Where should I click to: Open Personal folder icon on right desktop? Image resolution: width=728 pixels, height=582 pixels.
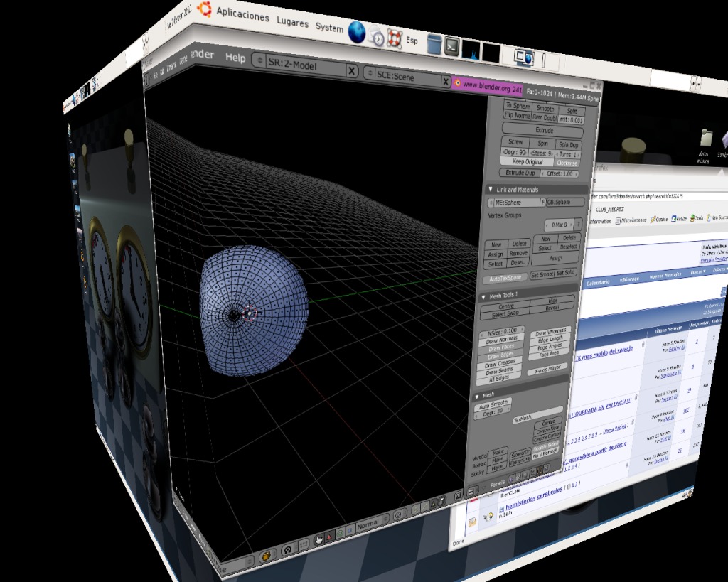point(706,139)
